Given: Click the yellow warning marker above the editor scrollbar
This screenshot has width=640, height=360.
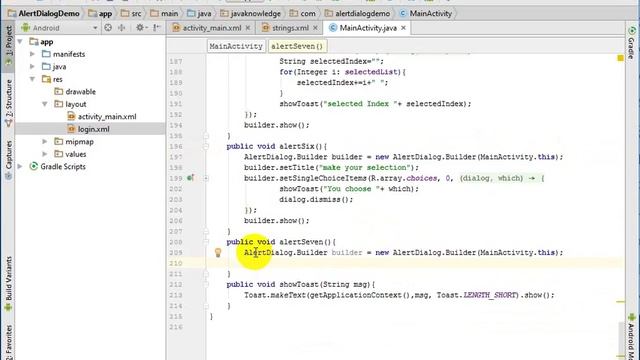Looking at the screenshot, I should pos(620,58).
